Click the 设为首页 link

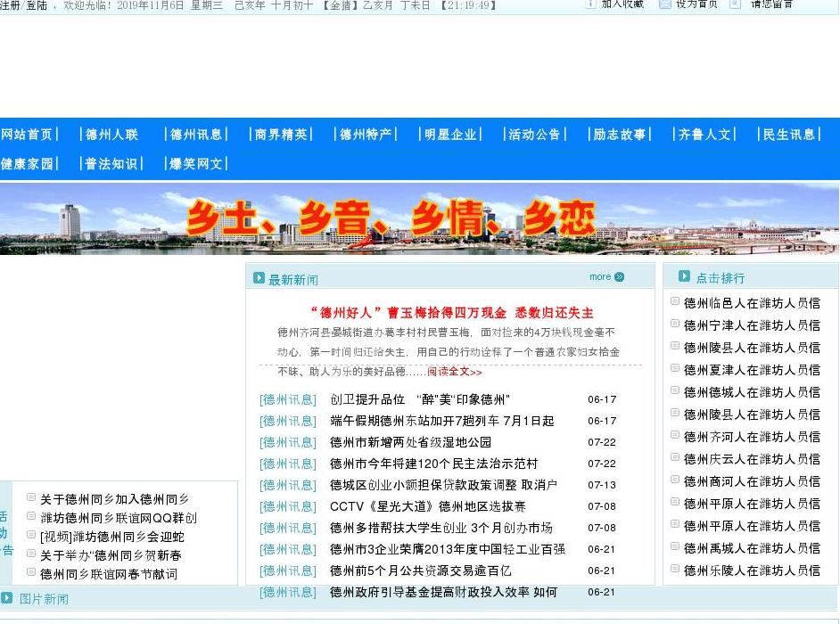[696, 4]
